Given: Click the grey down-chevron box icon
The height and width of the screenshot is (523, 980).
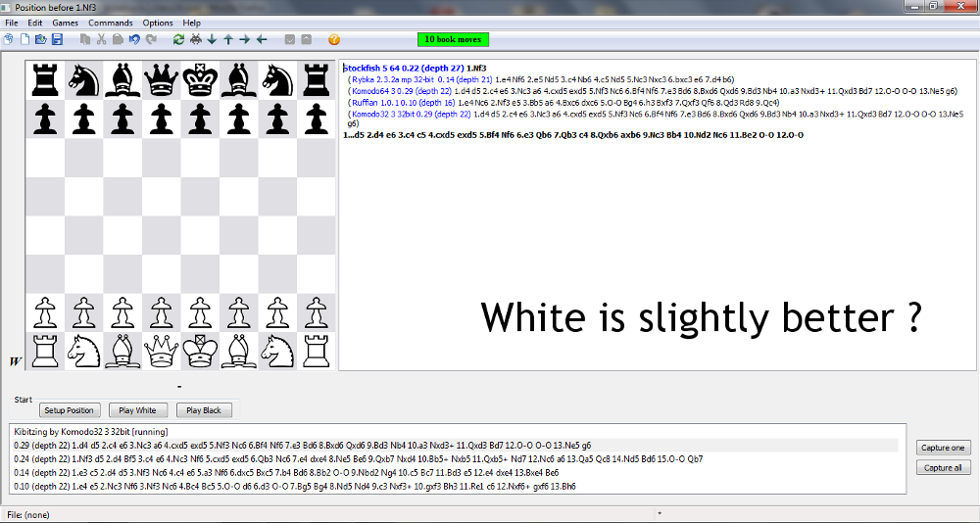Looking at the screenshot, I should click(289, 39).
